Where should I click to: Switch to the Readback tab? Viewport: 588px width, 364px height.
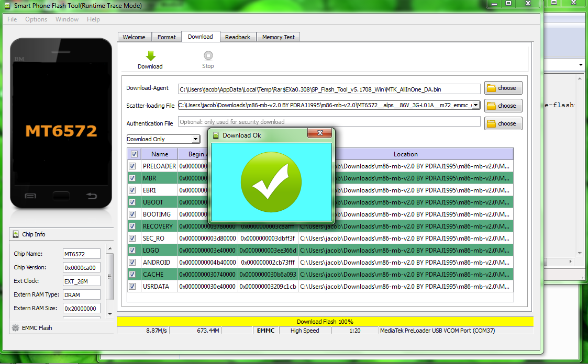[x=237, y=37]
